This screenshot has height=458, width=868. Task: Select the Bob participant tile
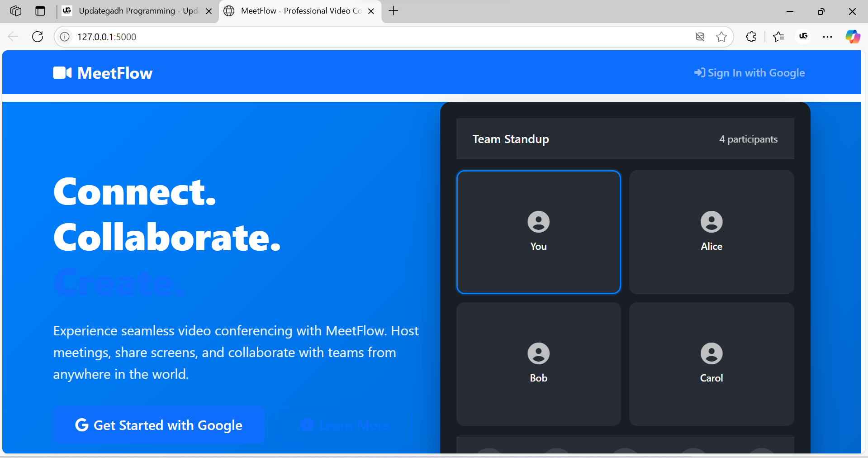538,364
